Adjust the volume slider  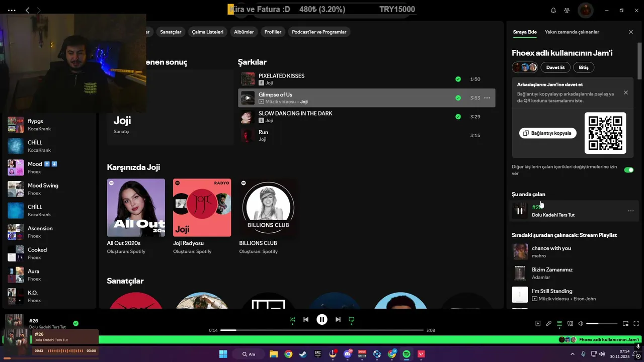click(602, 323)
